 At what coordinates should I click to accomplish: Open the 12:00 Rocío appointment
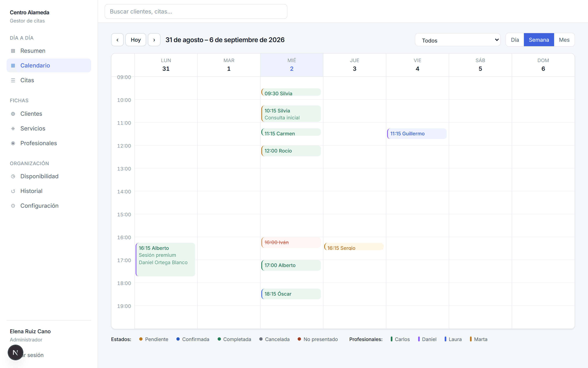291,151
